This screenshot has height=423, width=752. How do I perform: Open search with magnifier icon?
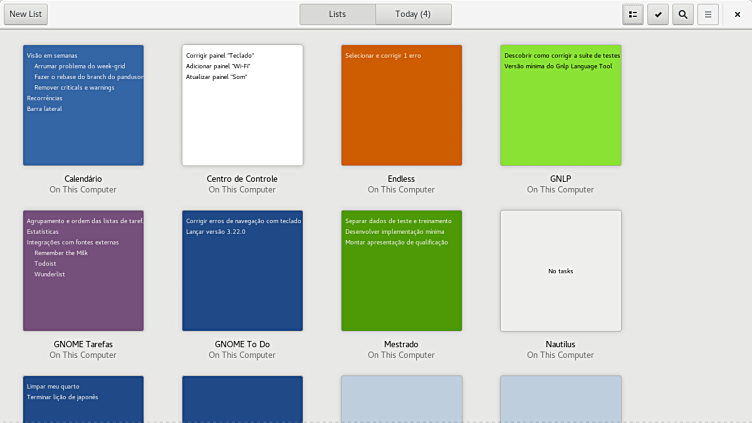[683, 14]
